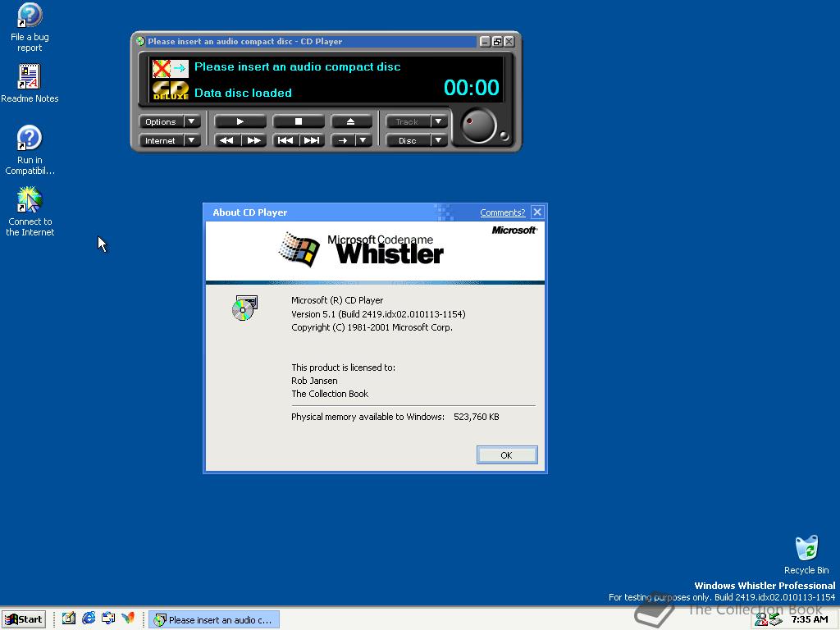Click the About CD Player title bar
Viewport: 840px width, 630px height.
tap(375, 212)
